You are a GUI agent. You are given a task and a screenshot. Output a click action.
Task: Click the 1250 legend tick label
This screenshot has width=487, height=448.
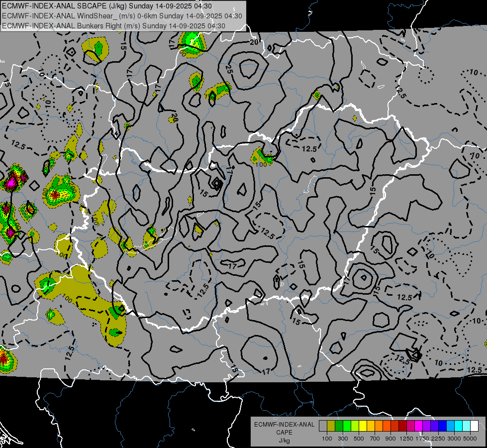click(406, 439)
